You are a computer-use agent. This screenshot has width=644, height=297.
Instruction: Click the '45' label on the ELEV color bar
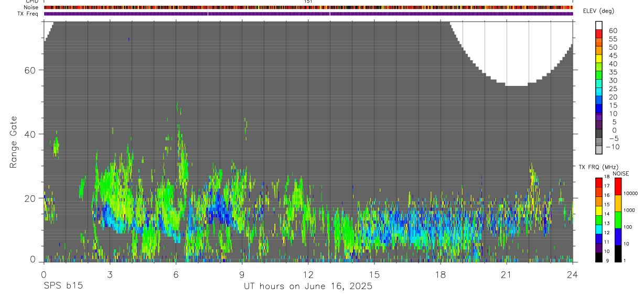[x=613, y=56]
